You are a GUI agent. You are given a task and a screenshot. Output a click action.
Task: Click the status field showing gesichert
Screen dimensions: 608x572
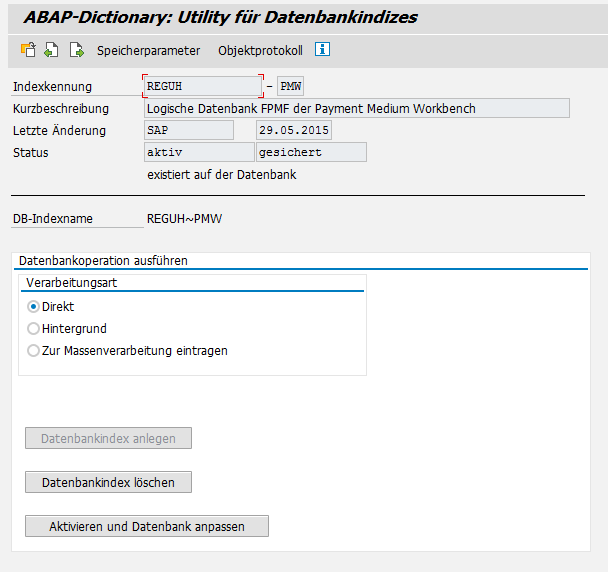tap(311, 153)
